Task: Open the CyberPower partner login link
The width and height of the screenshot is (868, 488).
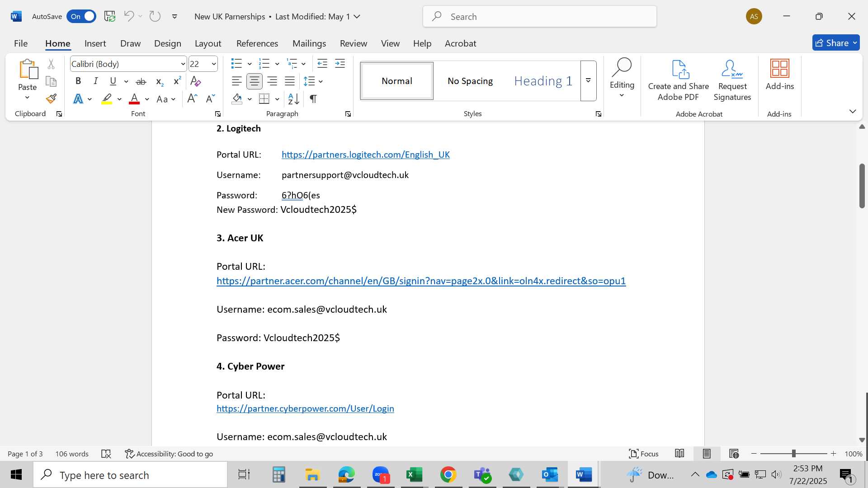Action: [x=305, y=408]
